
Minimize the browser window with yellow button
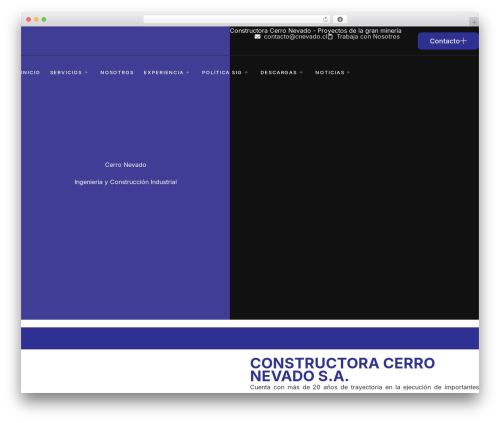click(36, 19)
